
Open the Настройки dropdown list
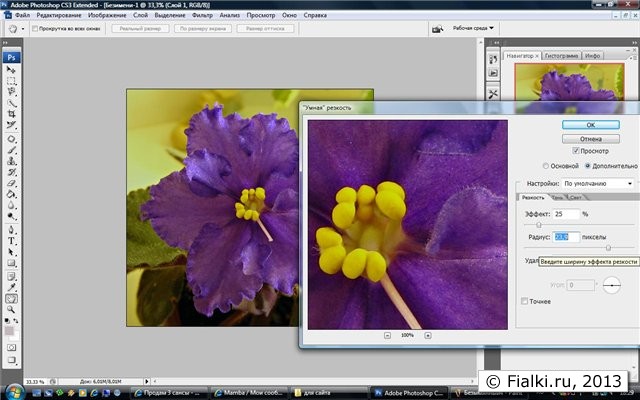[597, 184]
